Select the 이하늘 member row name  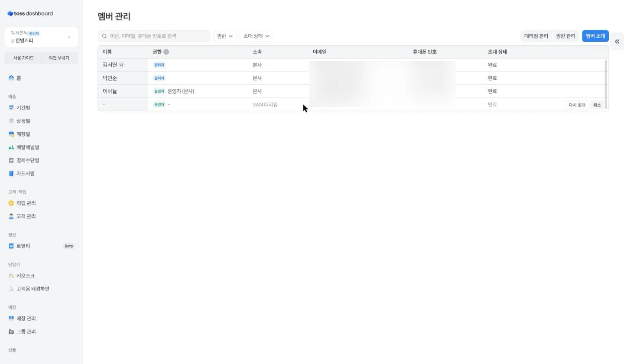pyautogui.click(x=110, y=91)
